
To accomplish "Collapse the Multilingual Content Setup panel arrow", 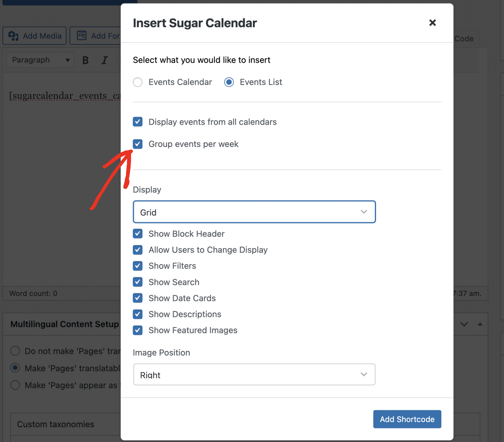I will (480, 324).
